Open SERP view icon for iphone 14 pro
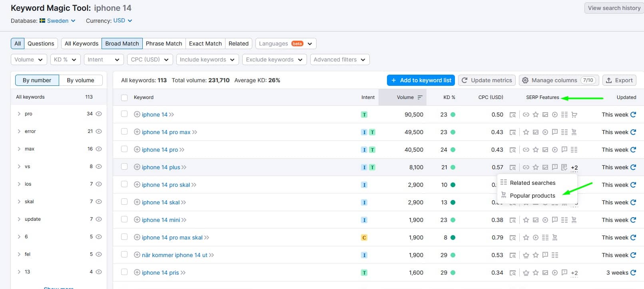The image size is (644, 289). click(x=512, y=150)
